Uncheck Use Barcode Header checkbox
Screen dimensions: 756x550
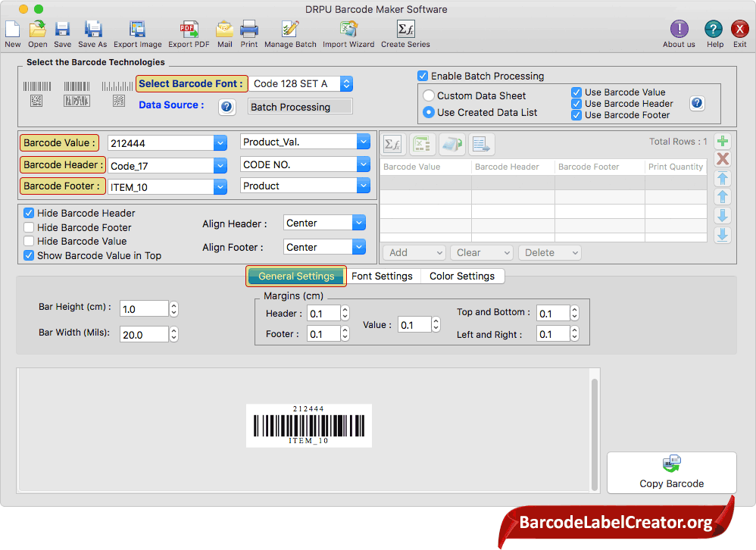(576, 104)
